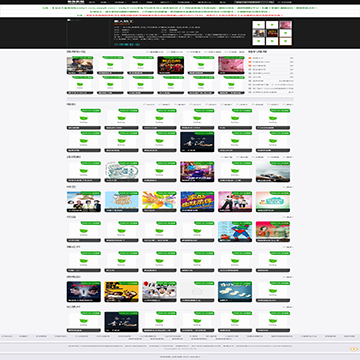360x360 pixels.
Task: Open the broken poster image in dark detail panel
Action: [x=88, y=33]
